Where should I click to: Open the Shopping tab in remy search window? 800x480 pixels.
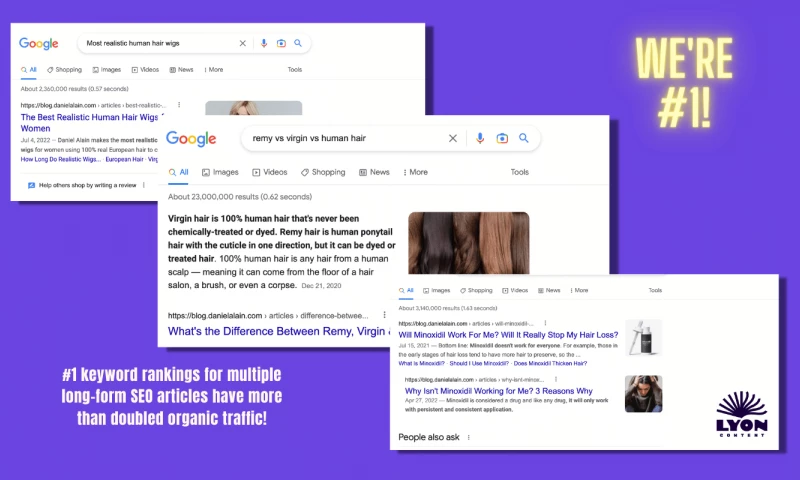pos(323,172)
